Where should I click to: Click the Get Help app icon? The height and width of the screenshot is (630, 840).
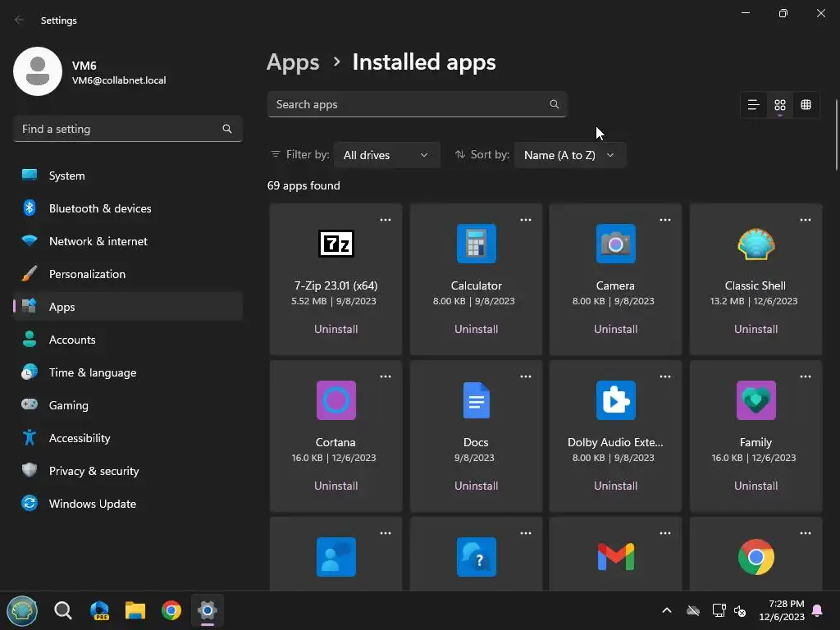(477, 557)
